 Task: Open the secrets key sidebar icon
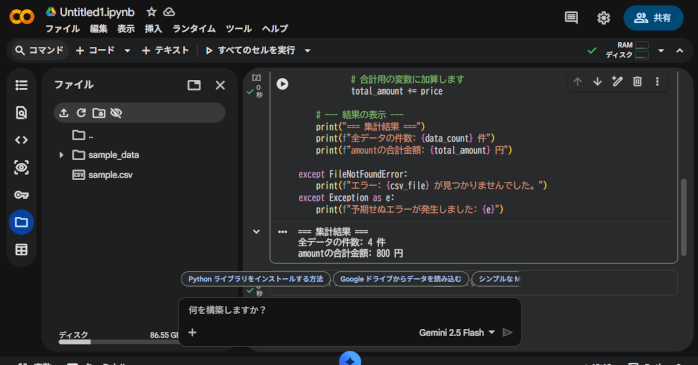[x=21, y=195]
